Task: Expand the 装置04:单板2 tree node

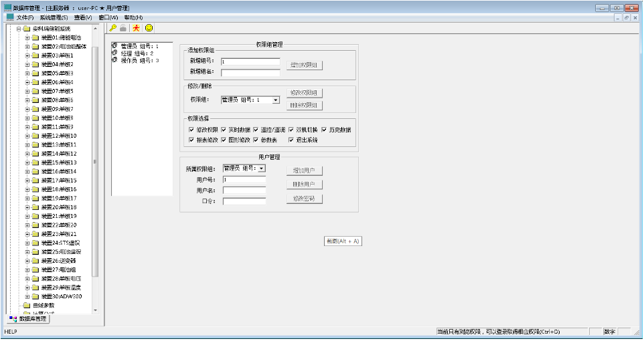Action: [x=27, y=64]
